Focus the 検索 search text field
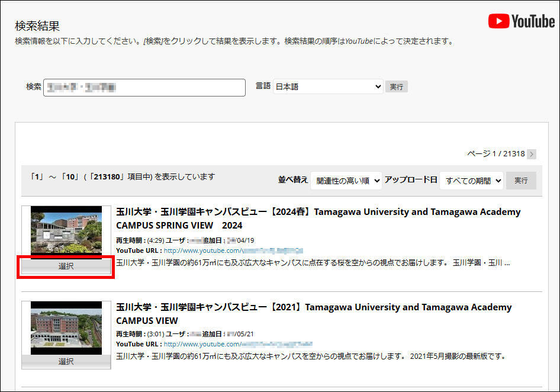 coord(144,87)
